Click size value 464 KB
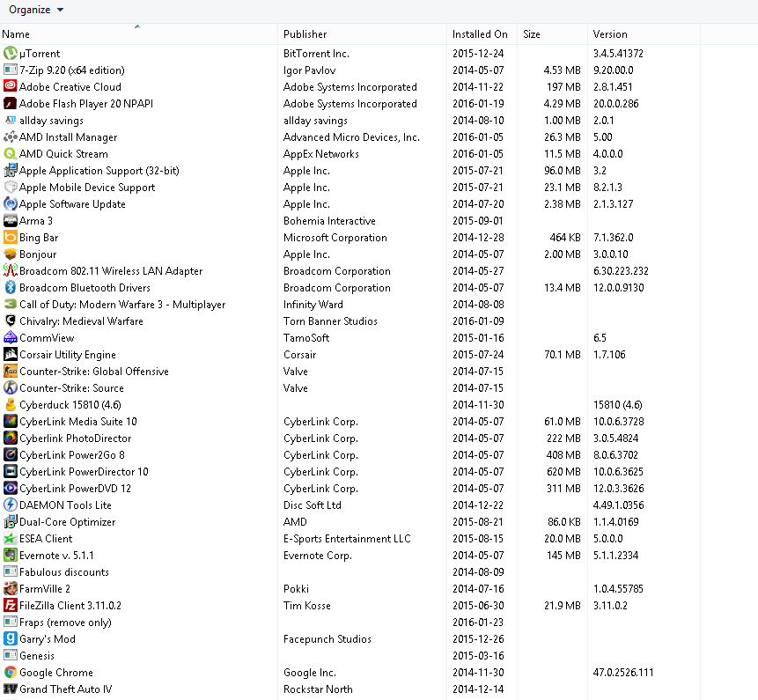Viewport: 758px width, 700px height. (564, 238)
